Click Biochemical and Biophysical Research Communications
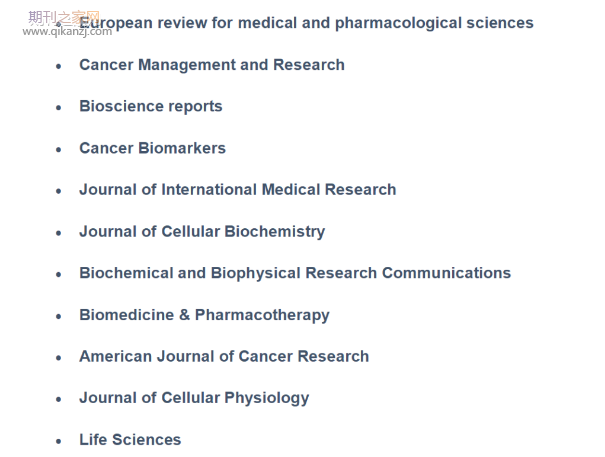This screenshot has height=457, width=605. click(x=295, y=273)
